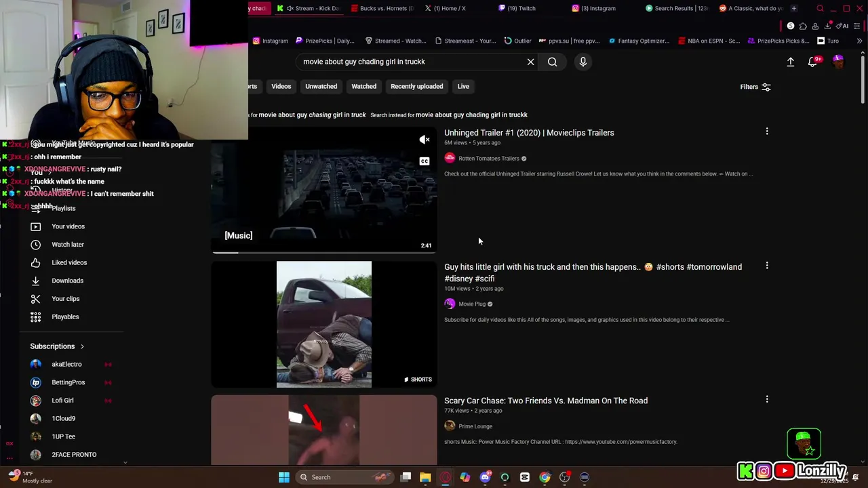The image size is (868, 488).
Task: Open the Movie Plug channel avatar
Action: point(450,304)
